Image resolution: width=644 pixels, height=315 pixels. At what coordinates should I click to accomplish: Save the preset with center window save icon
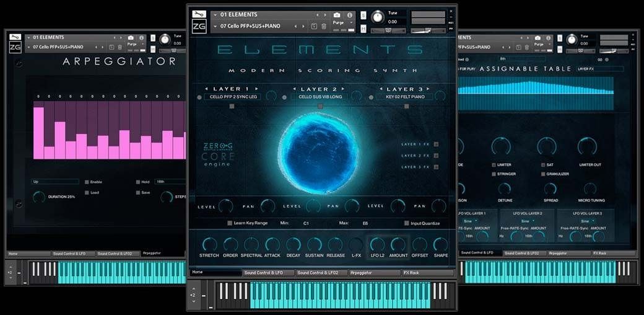click(x=314, y=26)
